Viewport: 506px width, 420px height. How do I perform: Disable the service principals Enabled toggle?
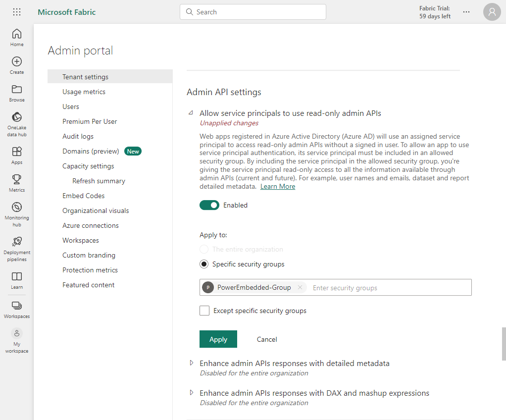tap(209, 205)
